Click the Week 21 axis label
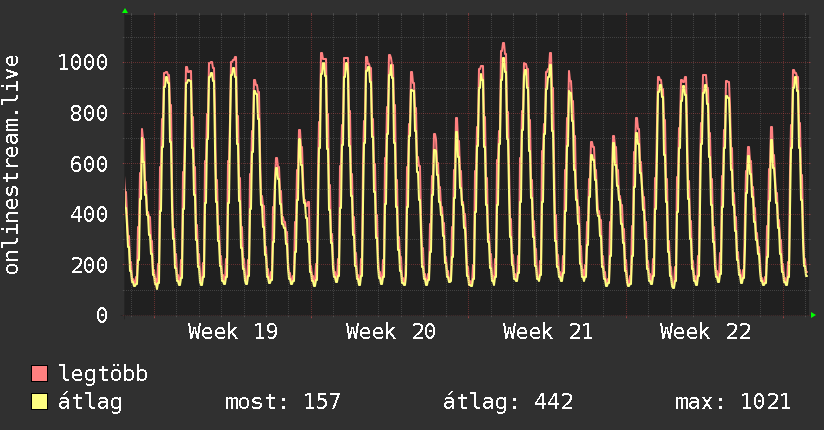The width and height of the screenshot is (824, 430). (x=548, y=332)
